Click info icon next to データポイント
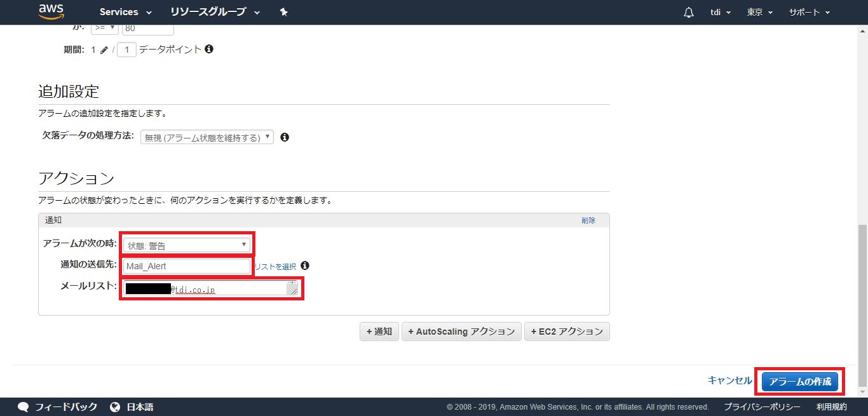This screenshot has width=868, height=416. (209, 49)
